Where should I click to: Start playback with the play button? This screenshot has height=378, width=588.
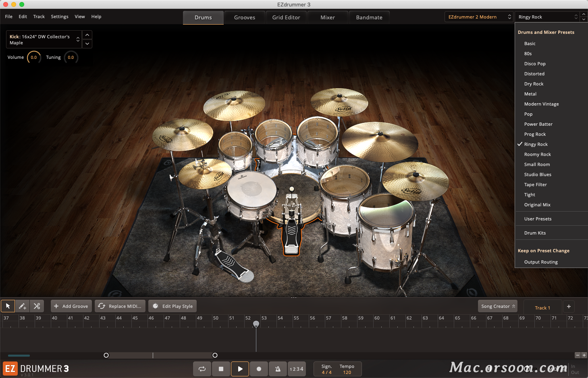[240, 369]
